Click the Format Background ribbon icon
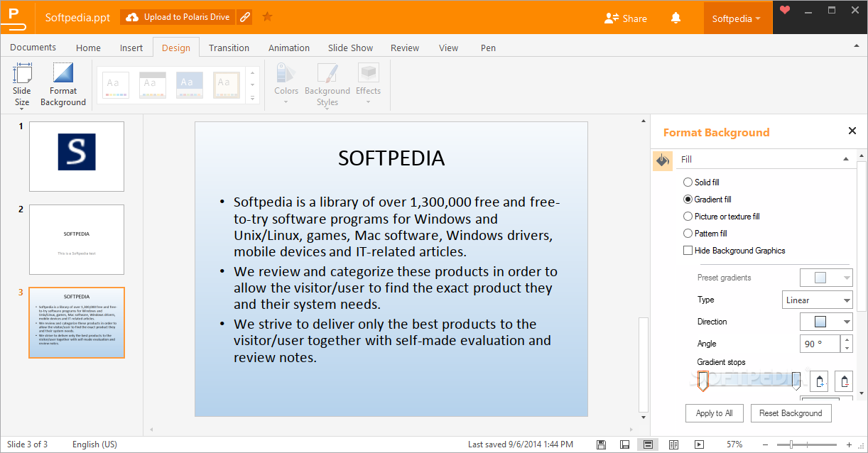This screenshot has width=868, height=453. [63, 73]
